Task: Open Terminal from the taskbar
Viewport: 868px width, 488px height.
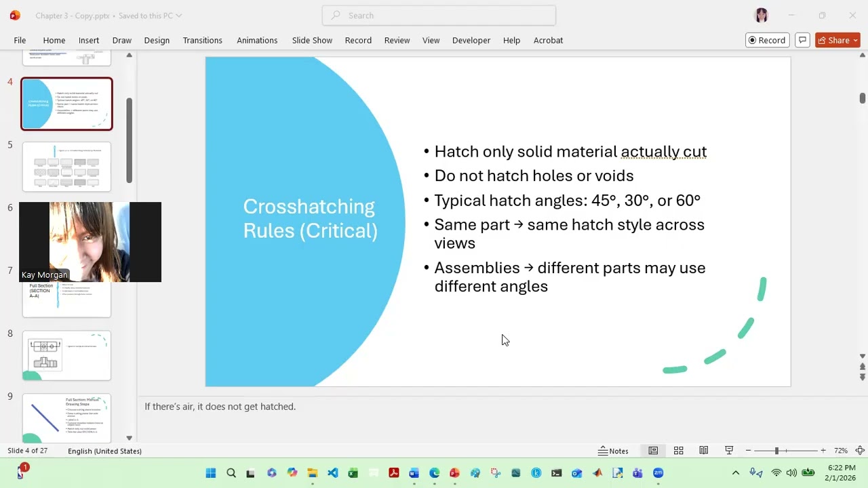Action: coord(557,473)
